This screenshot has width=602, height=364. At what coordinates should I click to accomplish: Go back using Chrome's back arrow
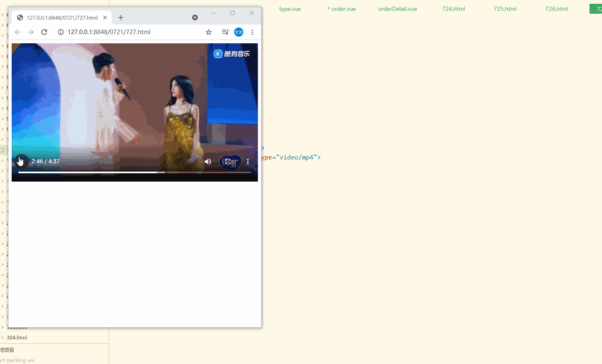(17, 32)
